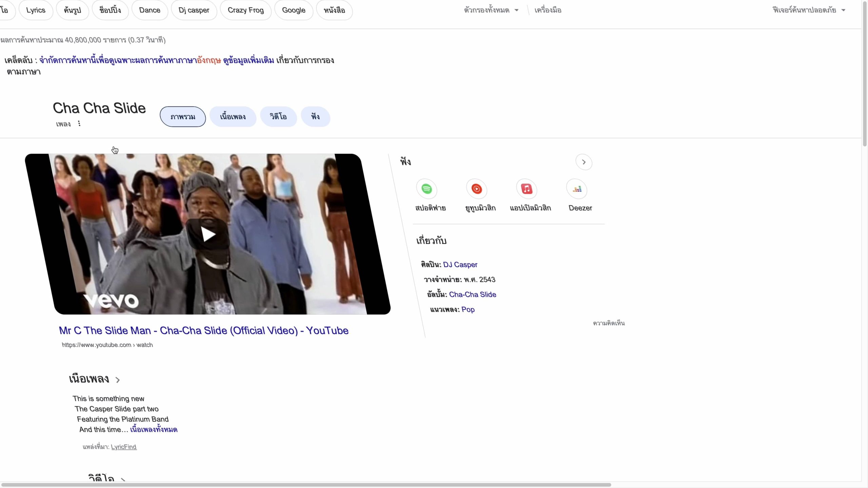The height and width of the screenshot is (488, 868).
Task: Open the Apple Music icon
Action: (526, 189)
